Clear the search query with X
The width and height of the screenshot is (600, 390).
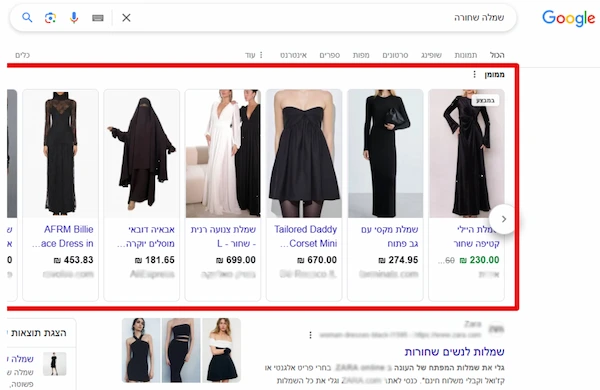coord(126,17)
